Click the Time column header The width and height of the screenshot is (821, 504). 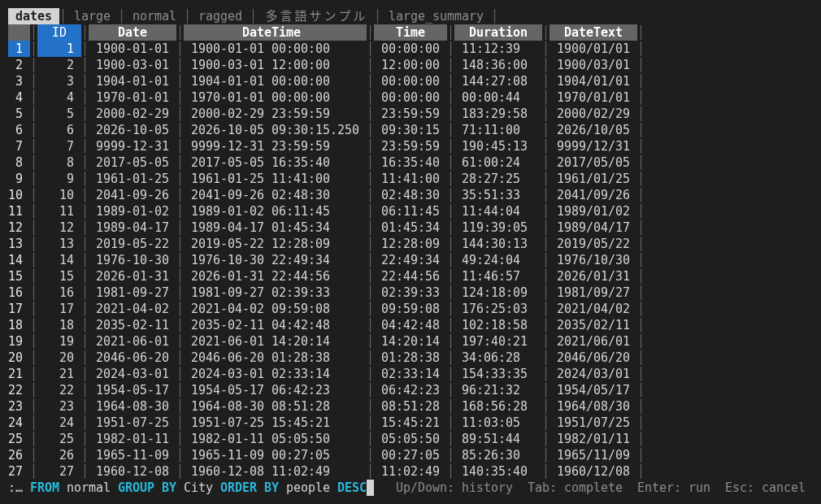pos(410,33)
